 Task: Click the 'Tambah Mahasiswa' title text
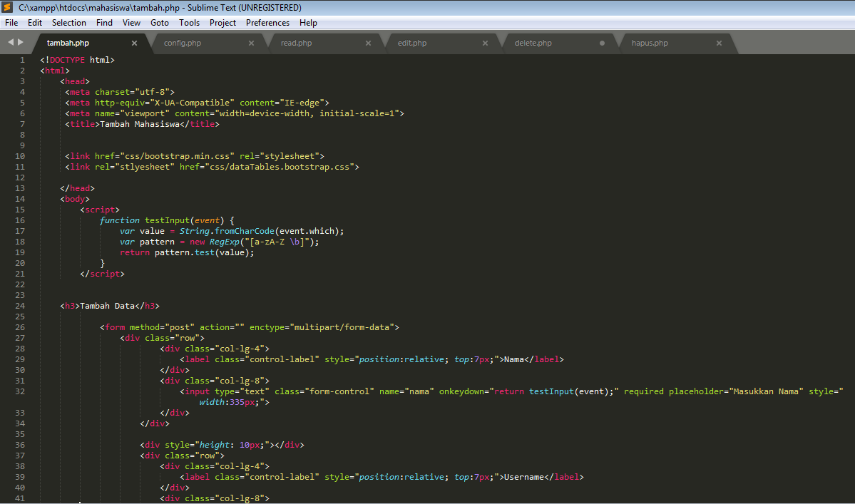click(140, 124)
